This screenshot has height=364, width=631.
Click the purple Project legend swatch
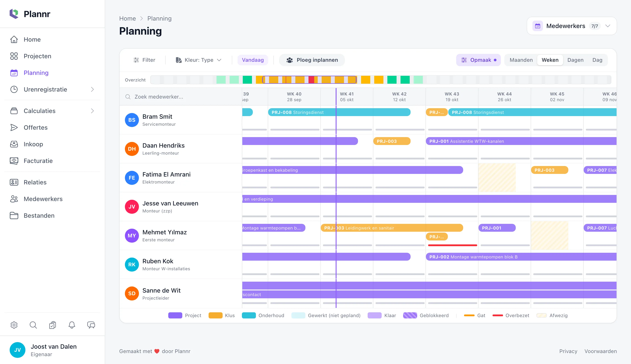point(175,315)
